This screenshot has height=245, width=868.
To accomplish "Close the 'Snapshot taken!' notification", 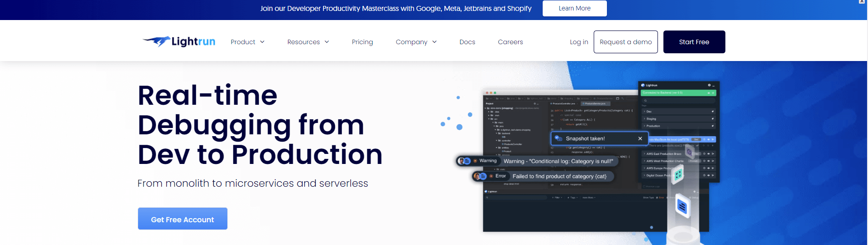I will click(640, 138).
